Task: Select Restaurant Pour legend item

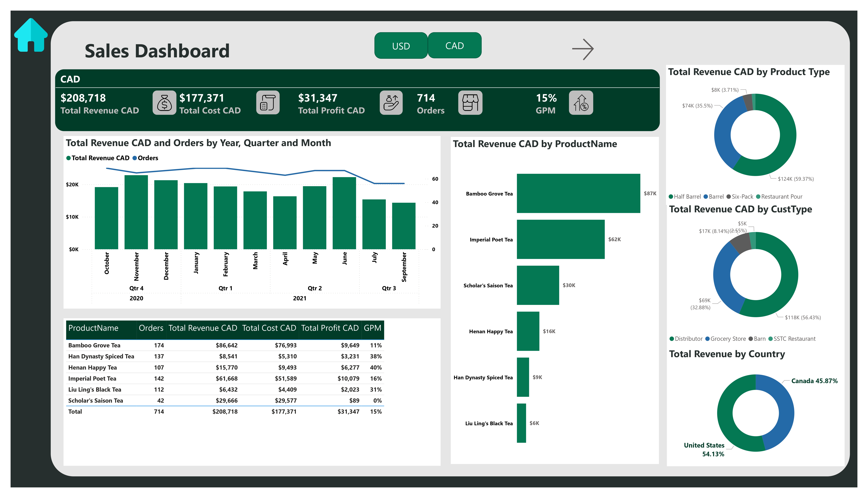Action: (780, 197)
